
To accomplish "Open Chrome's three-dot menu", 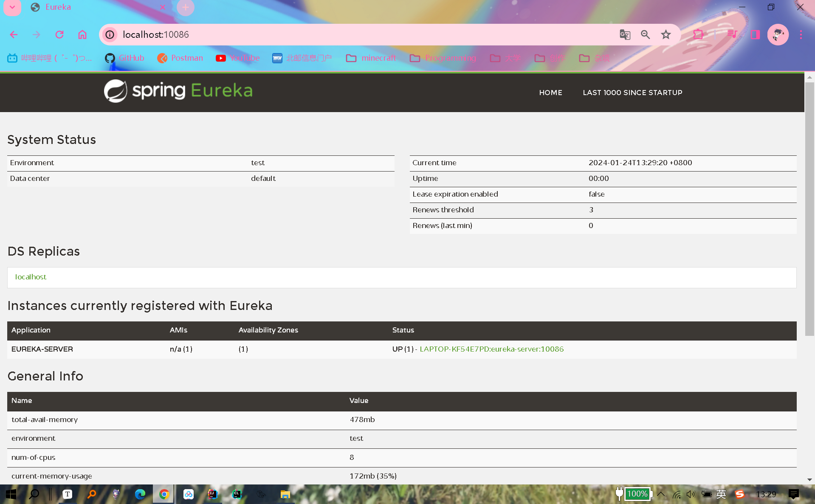I will 801,35.
